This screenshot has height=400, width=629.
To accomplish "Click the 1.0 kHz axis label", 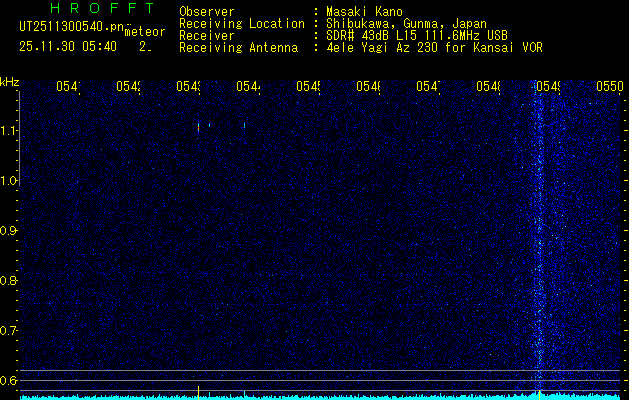I will (8, 181).
